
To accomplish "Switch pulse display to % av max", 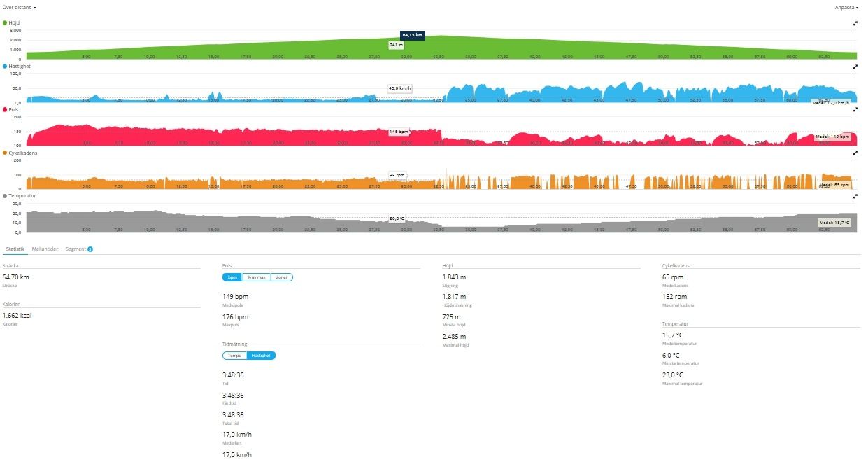I will pyautogui.click(x=257, y=277).
